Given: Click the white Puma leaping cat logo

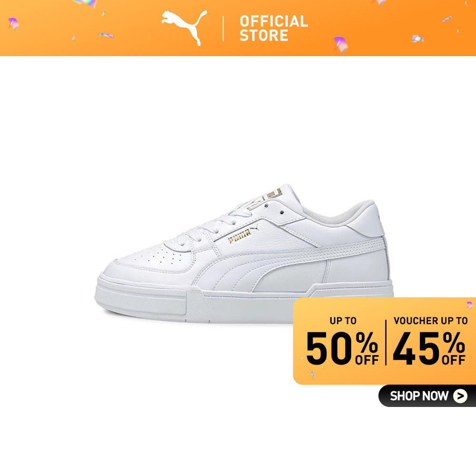Looking at the screenshot, I should click(184, 28).
